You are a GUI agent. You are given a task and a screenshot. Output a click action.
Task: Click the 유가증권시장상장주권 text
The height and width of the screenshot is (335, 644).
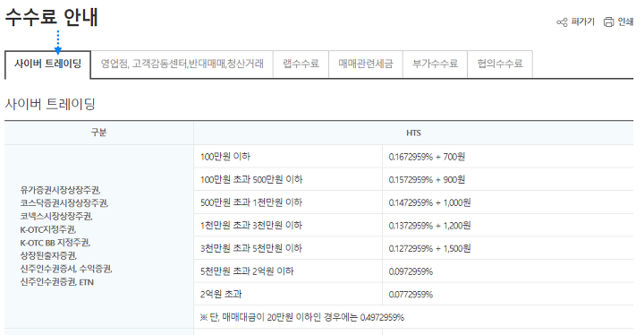pos(61,190)
